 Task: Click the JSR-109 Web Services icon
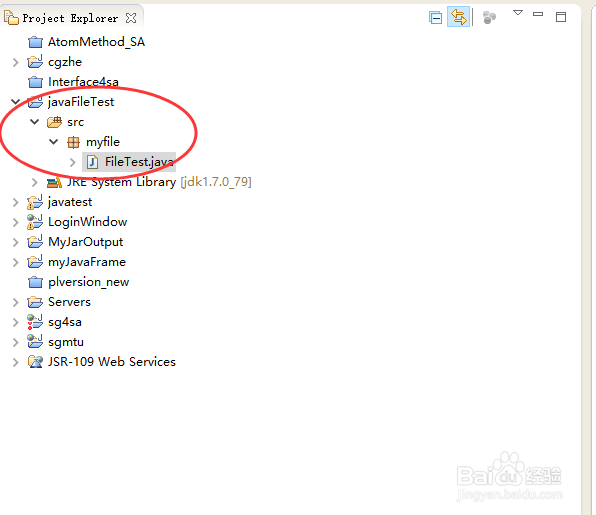tap(35, 362)
